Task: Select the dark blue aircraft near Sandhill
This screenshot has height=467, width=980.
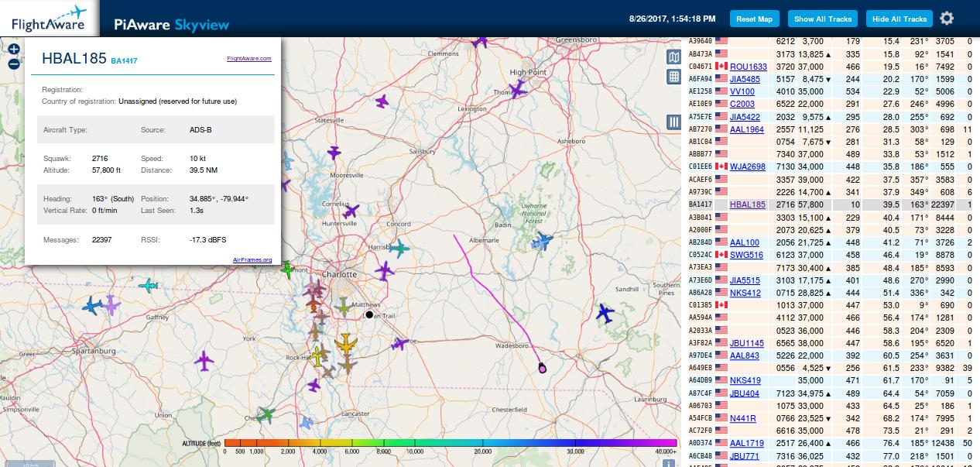Action: [605, 314]
